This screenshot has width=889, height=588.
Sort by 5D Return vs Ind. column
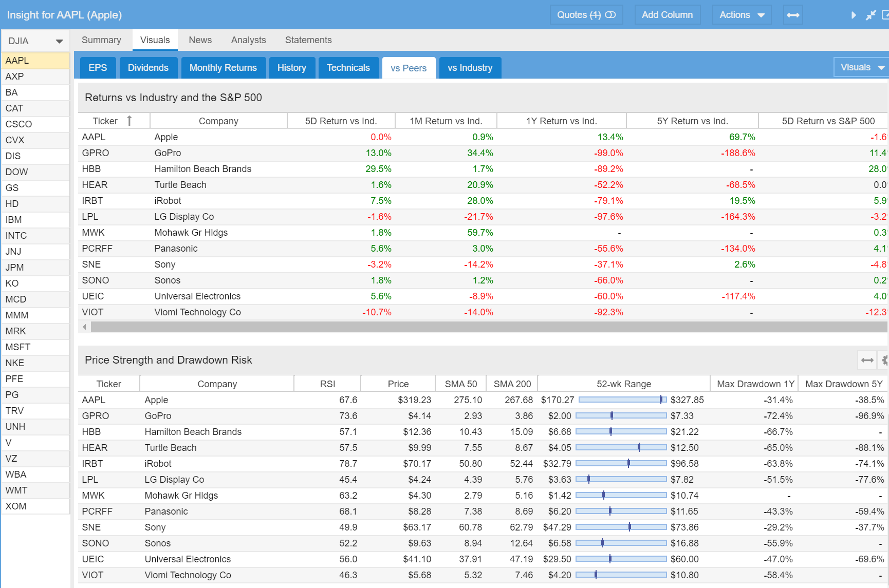click(341, 121)
